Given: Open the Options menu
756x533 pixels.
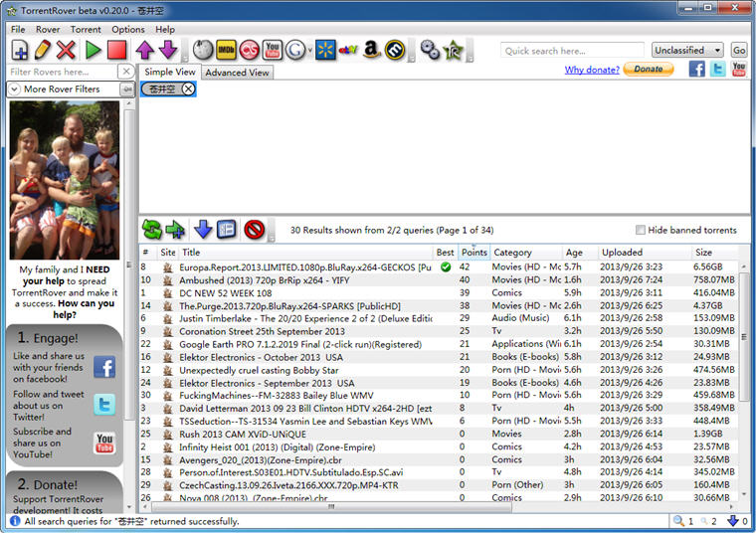Looking at the screenshot, I should pos(128,30).
